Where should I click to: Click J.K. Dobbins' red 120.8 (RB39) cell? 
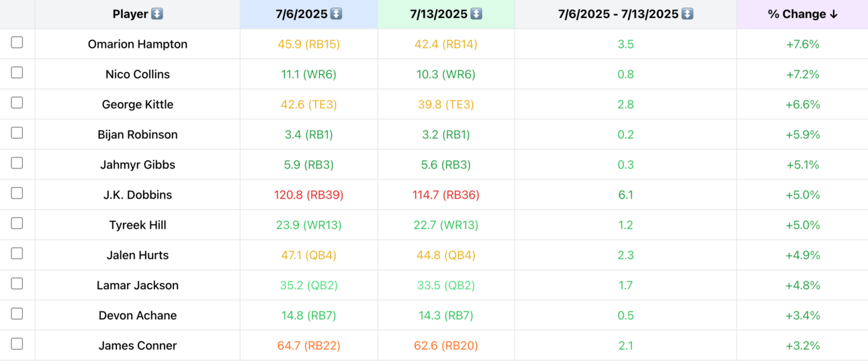click(308, 195)
